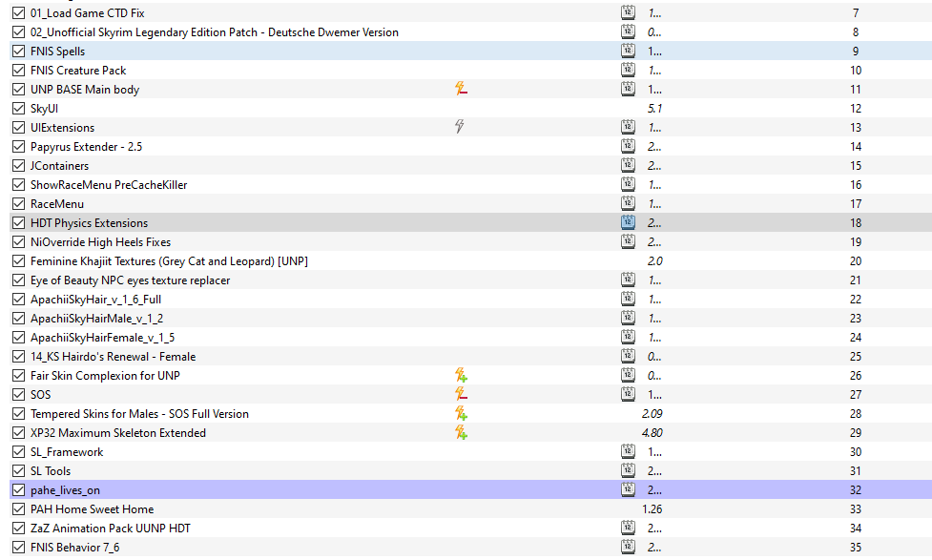932x560 pixels.
Task: Select 'Papyrus Extender - 2.5' mod name
Action: pyautogui.click(x=86, y=147)
